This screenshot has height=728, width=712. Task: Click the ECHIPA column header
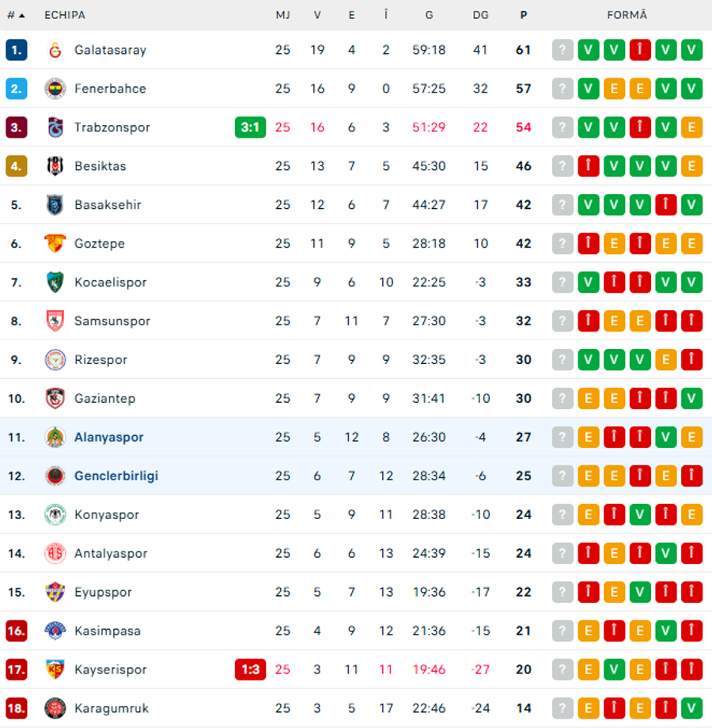click(x=65, y=15)
